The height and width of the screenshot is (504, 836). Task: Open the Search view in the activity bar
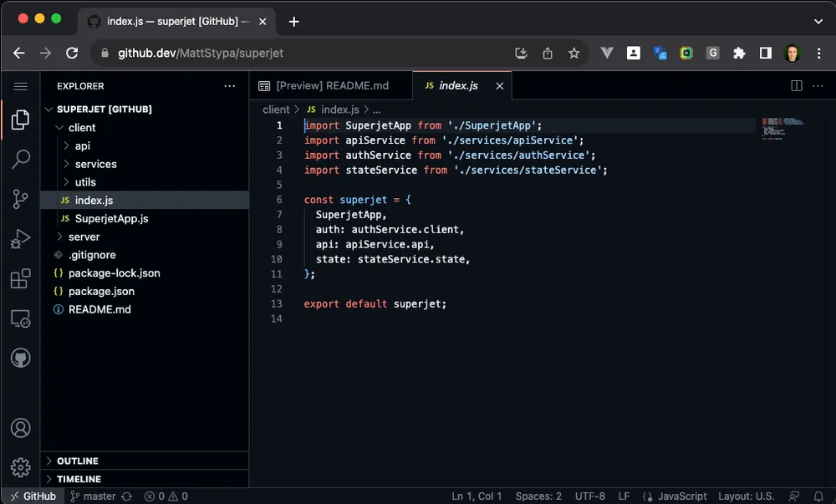[x=20, y=159]
